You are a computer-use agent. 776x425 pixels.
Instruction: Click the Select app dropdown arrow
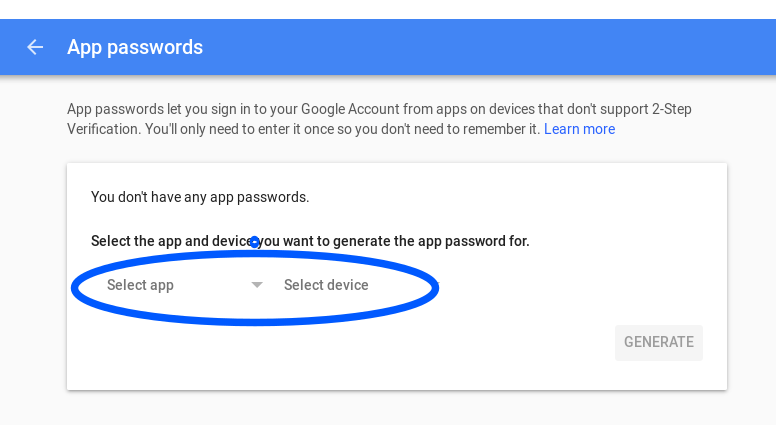(257, 285)
